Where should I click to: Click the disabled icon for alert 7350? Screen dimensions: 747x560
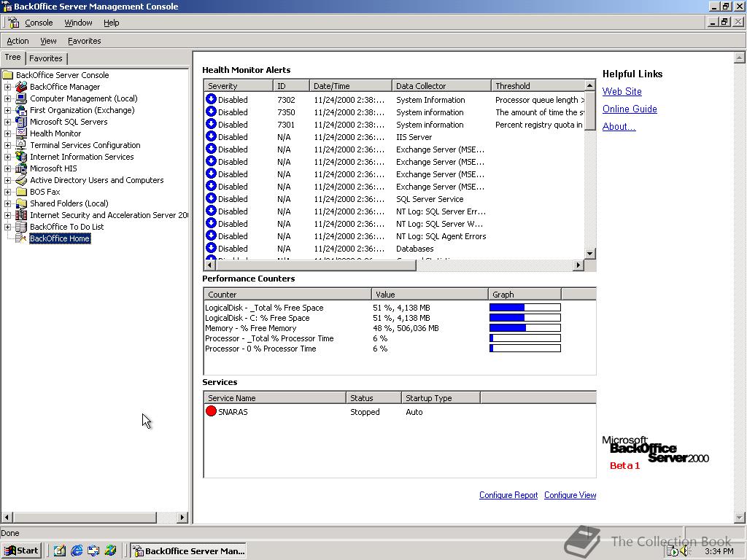[x=211, y=112]
